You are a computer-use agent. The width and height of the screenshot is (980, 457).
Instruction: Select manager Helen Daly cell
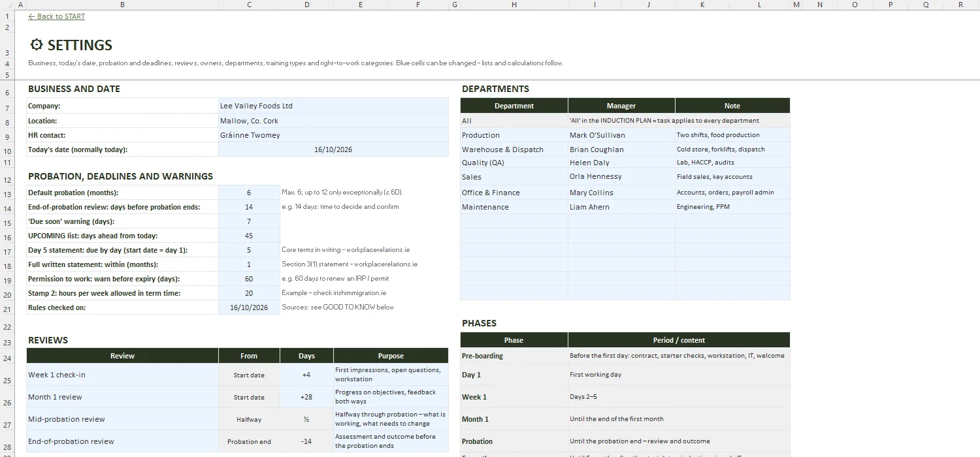coord(621,163)
